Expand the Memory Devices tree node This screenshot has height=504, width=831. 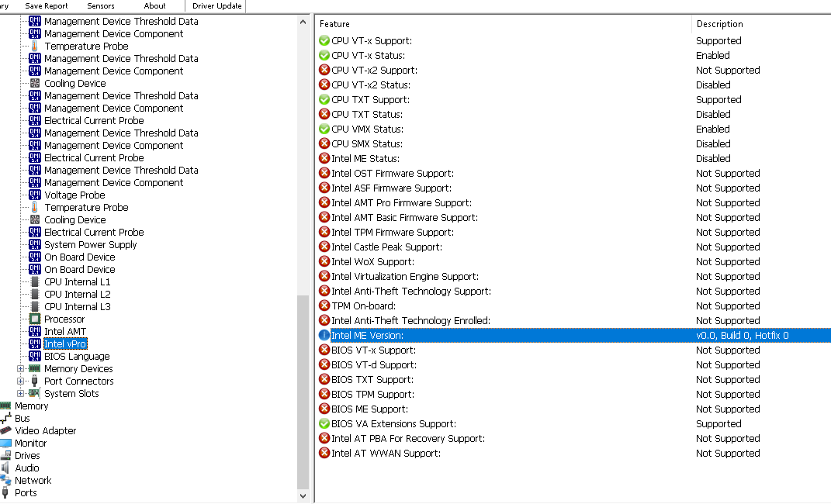(20, 368)
